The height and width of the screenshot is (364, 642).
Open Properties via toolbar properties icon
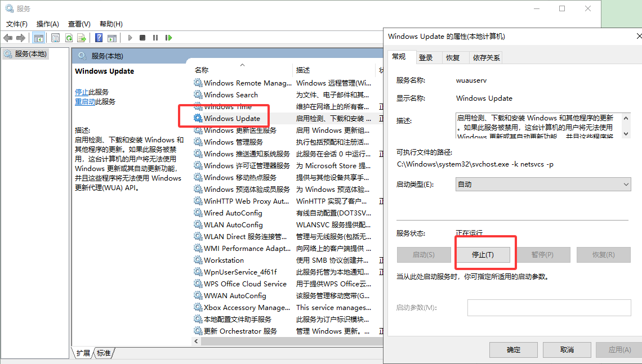coord(55,38)
